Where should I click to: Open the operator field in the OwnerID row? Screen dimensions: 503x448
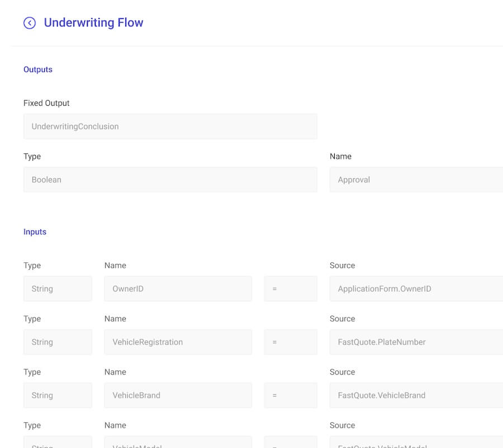click(x=291, y=289)
